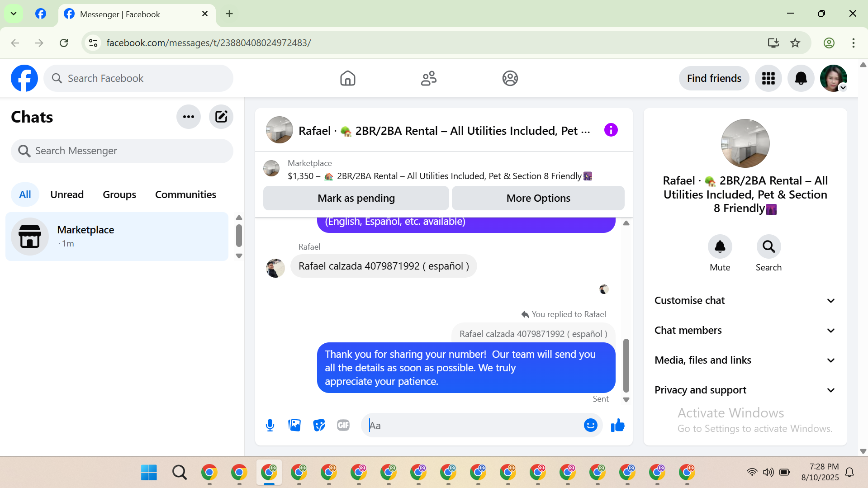This screenshot has height=488, width=868.
Task: Mute this conversation with bell icon
Action: [720, 246]
